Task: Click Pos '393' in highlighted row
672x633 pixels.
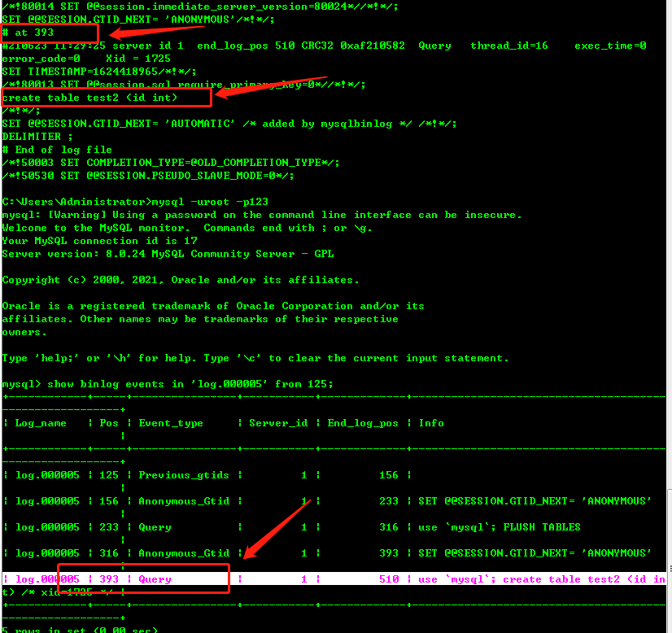Action: 109,579
